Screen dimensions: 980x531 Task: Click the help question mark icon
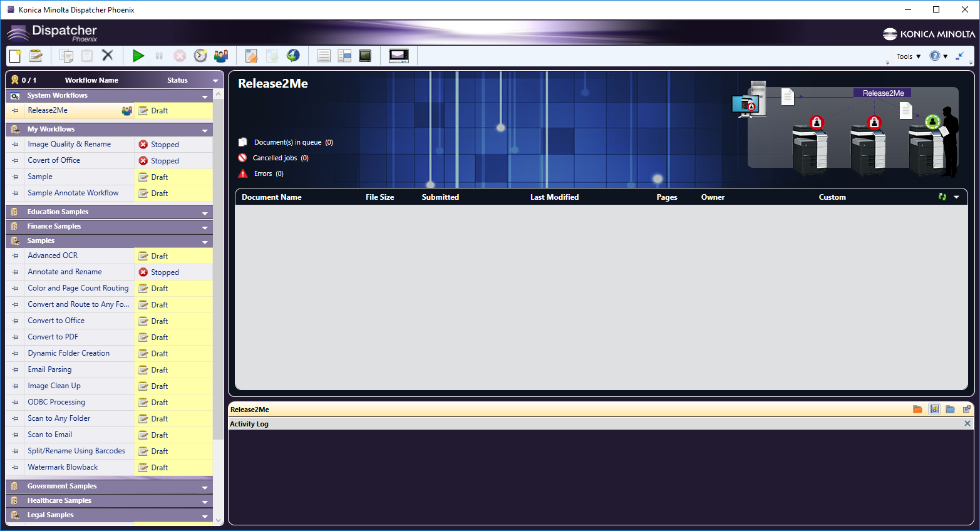click(x=935, y=56)
